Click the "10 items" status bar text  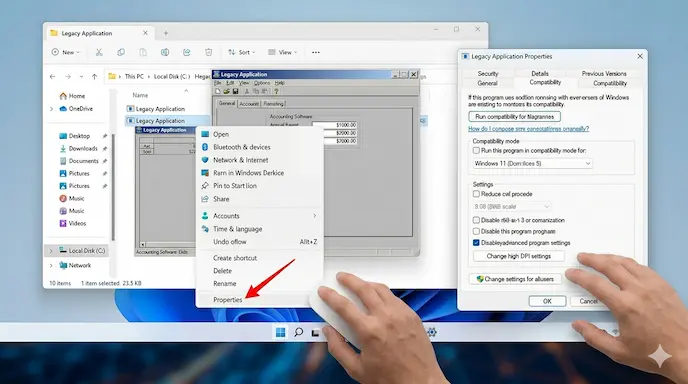click(60, 283)
